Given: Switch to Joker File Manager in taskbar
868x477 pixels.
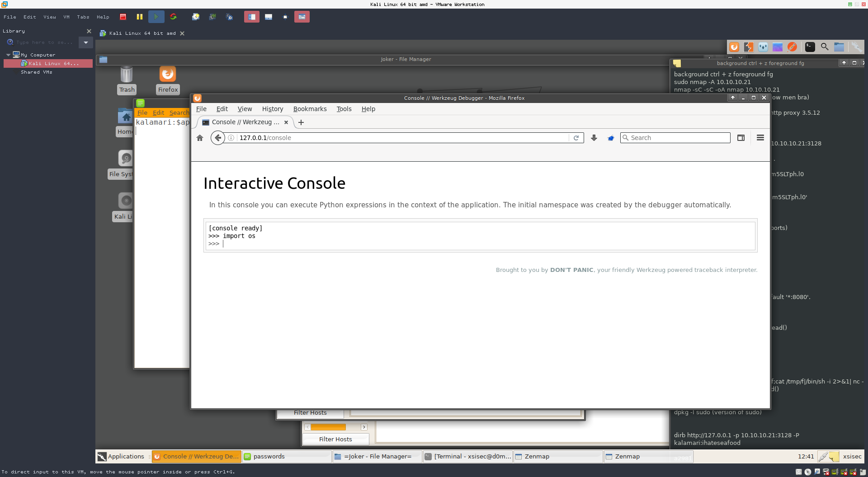Looking at the screenshot, I should coord(377,457).
